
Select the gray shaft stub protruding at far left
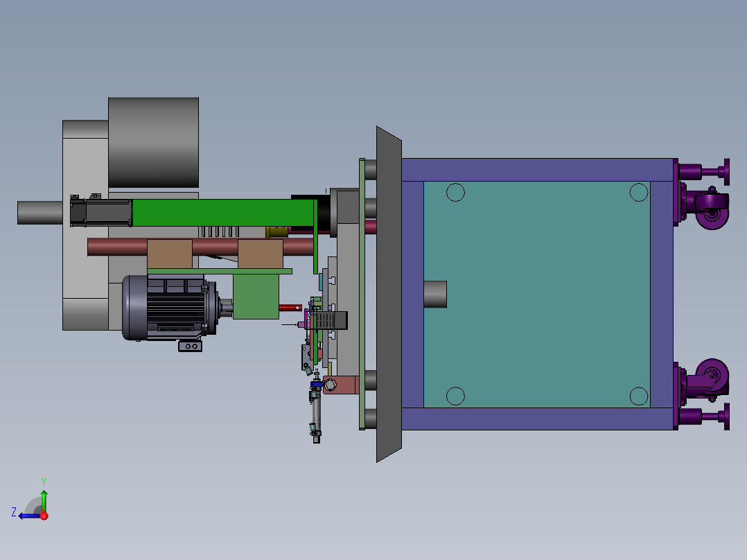(x=40, y=213)
